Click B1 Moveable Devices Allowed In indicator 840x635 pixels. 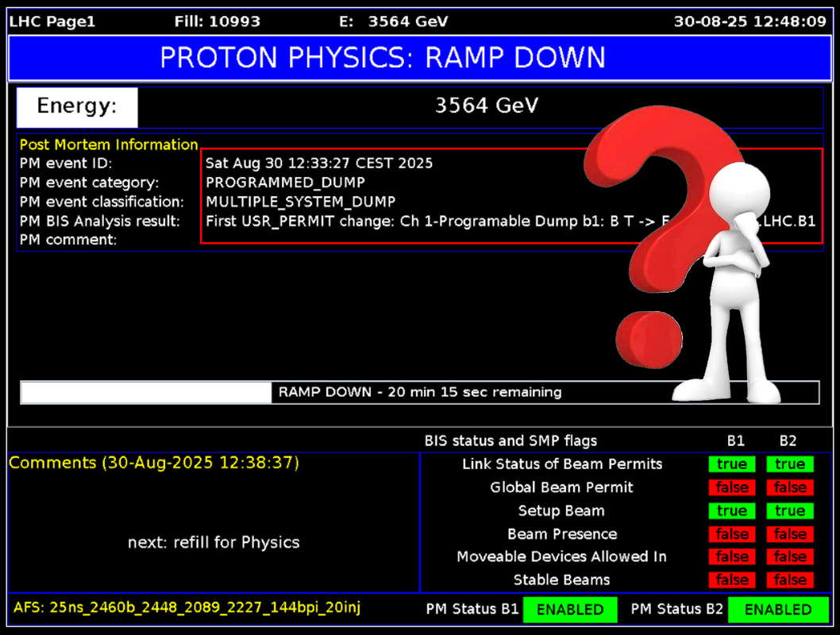[731, 557]
